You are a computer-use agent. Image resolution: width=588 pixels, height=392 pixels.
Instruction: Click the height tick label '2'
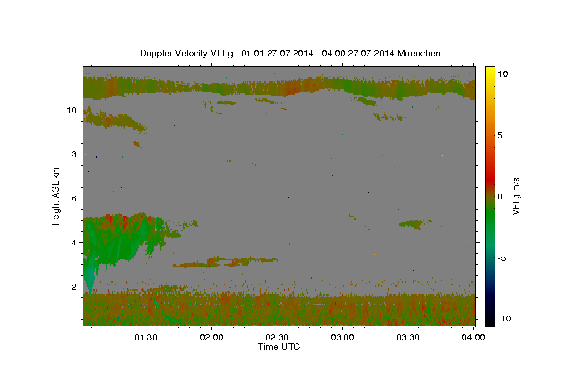tap(75, 287)
